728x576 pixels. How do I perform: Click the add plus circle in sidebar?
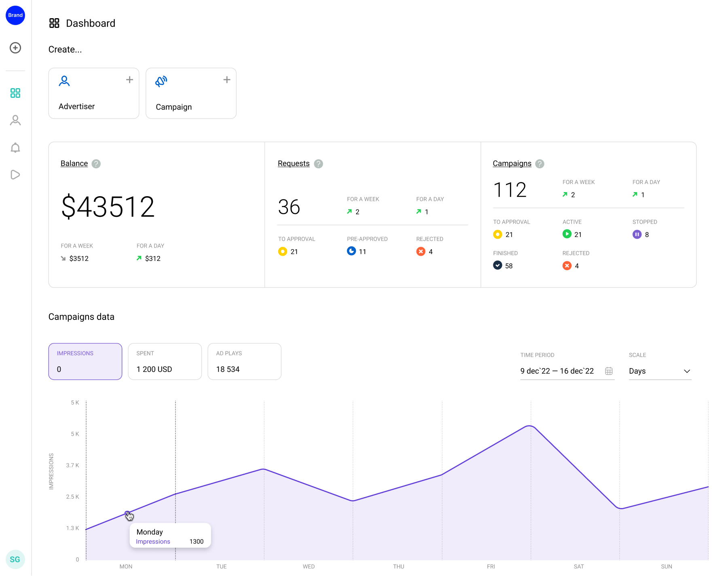15,48
